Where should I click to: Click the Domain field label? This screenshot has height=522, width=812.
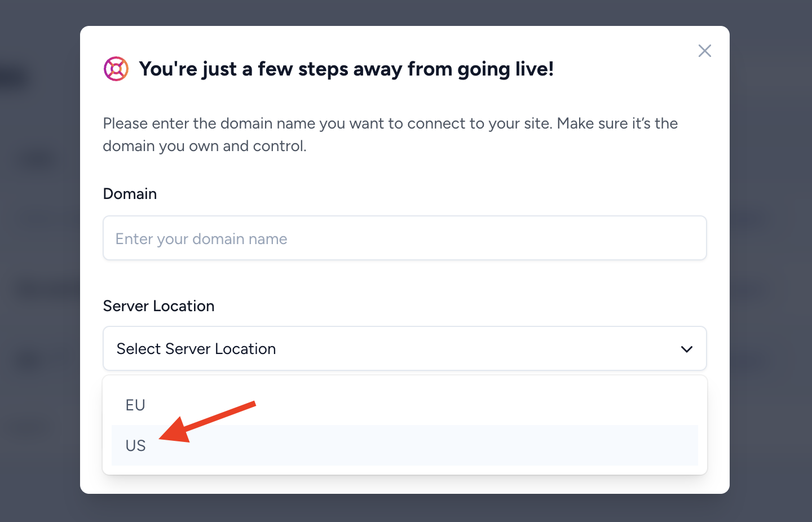[x=130, y=194]
